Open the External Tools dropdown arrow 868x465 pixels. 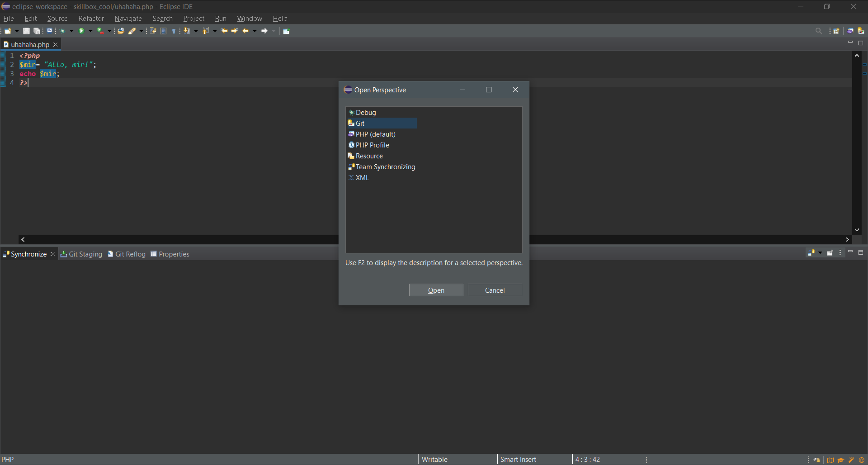tap(110, 31)
